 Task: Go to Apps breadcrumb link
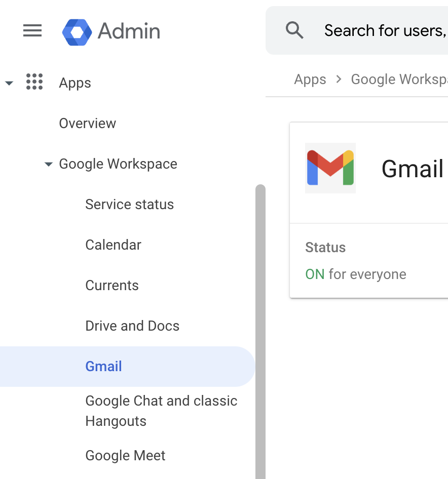point(310,79)
